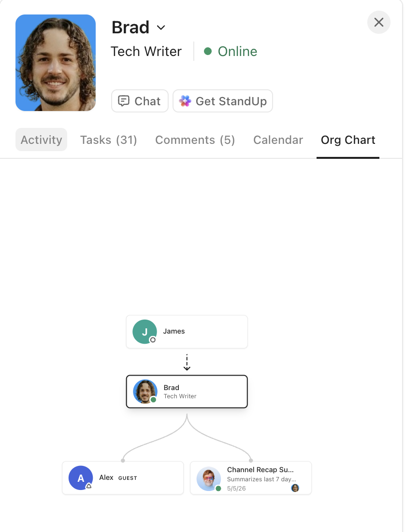Click Brad's large profile photo
Viewport: 405px width, 532px height.
(56, 63)
